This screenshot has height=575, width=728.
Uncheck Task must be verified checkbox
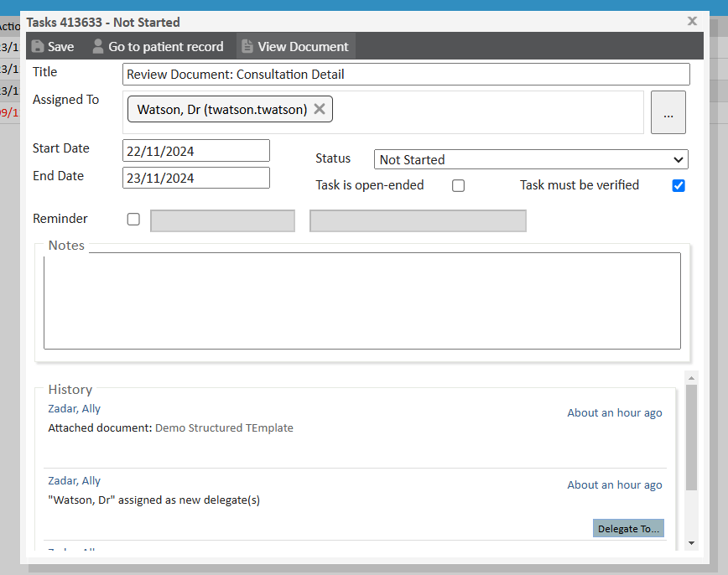679,186
